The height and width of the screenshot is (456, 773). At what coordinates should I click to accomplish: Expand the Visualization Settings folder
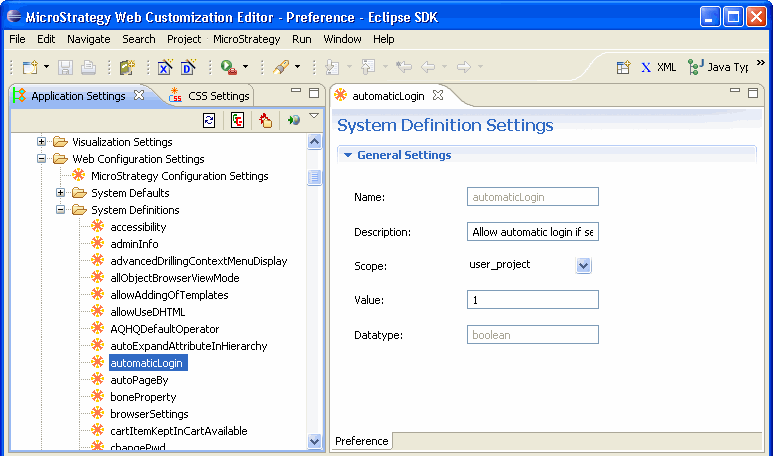(x=41, y=142)
